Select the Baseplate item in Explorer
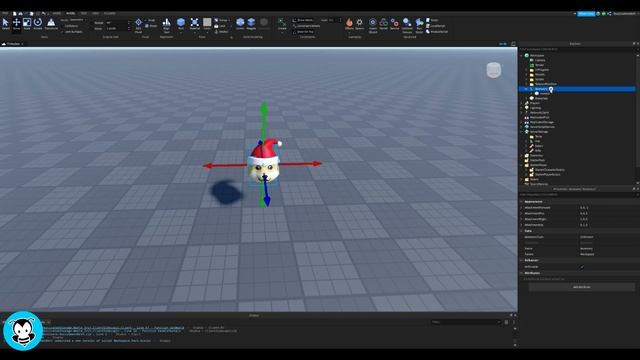The width and height of the screenshot is (640, 360). [x=541, y=98]
